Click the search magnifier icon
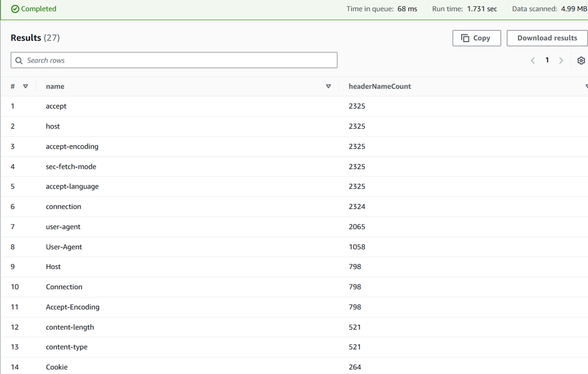The width and height of the screenshot is (588, 374). (19, 60)
